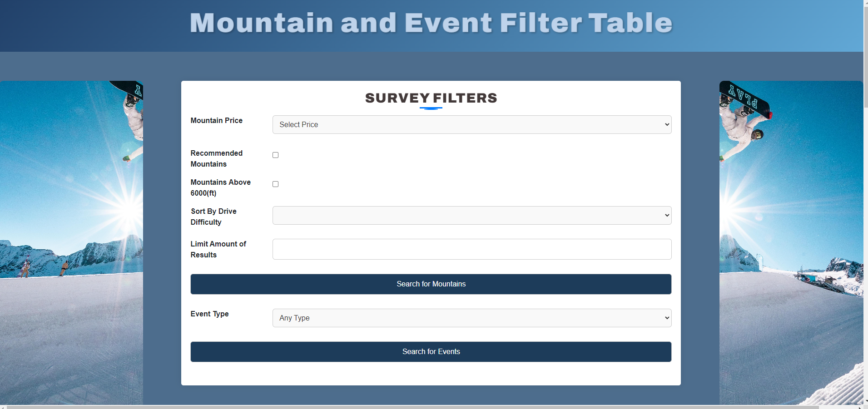Click the Mountain and Event Filter Table banner title
Viewport: 868px width, 409px height.
click(431, 23)
